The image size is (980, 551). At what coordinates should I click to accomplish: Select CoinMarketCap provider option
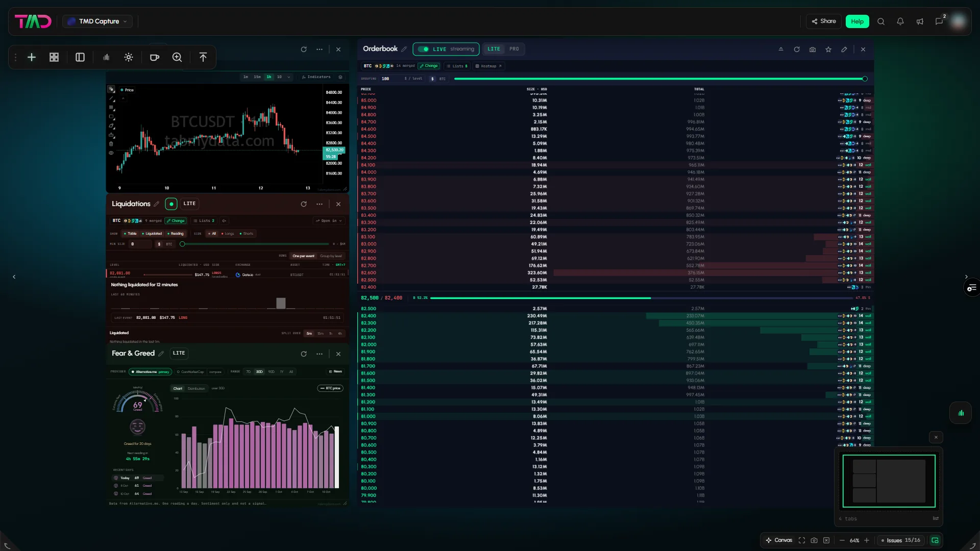[x=190, y=372]
